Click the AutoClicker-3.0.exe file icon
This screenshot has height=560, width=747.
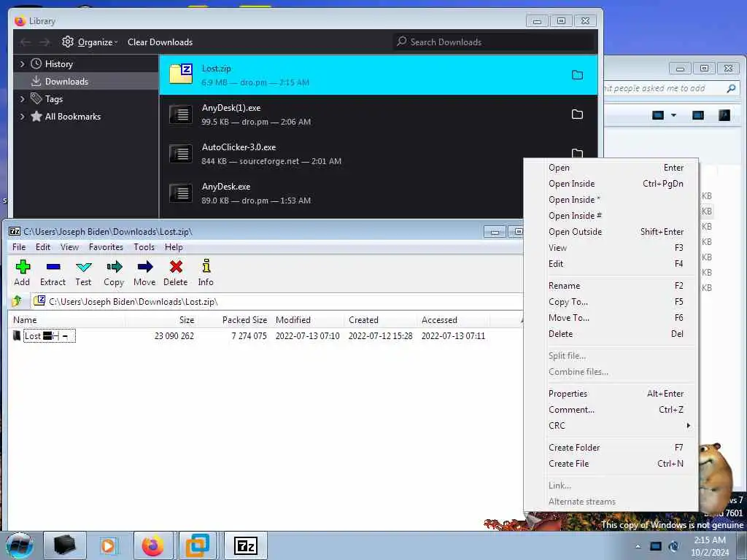coord(181,154)
